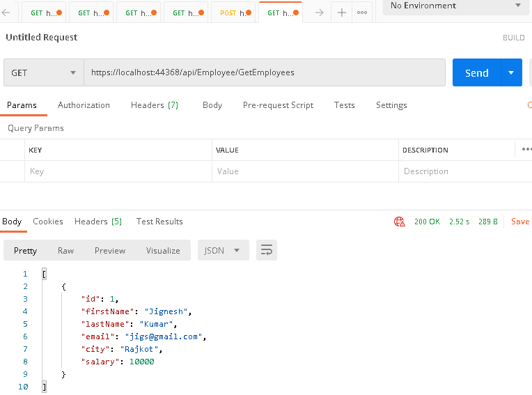The image size is (532, 395).
Task: Open the Pre-request Script tab
Action: [278, 105]
